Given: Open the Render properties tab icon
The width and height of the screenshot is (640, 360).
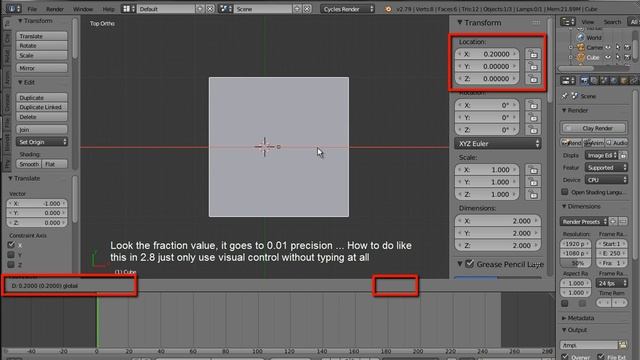Looking at the screenshot, I should tap(584, 80).
